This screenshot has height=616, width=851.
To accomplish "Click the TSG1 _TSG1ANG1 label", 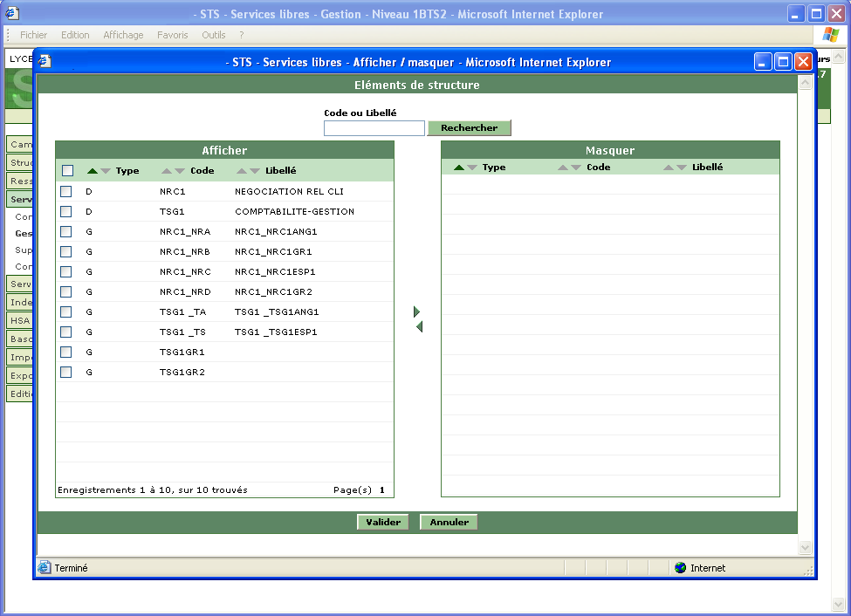I will [x=277, y=311].
